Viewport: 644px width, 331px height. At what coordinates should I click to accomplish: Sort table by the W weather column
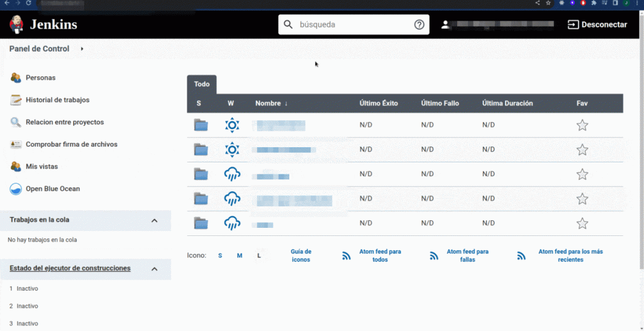tap(231, 104)
